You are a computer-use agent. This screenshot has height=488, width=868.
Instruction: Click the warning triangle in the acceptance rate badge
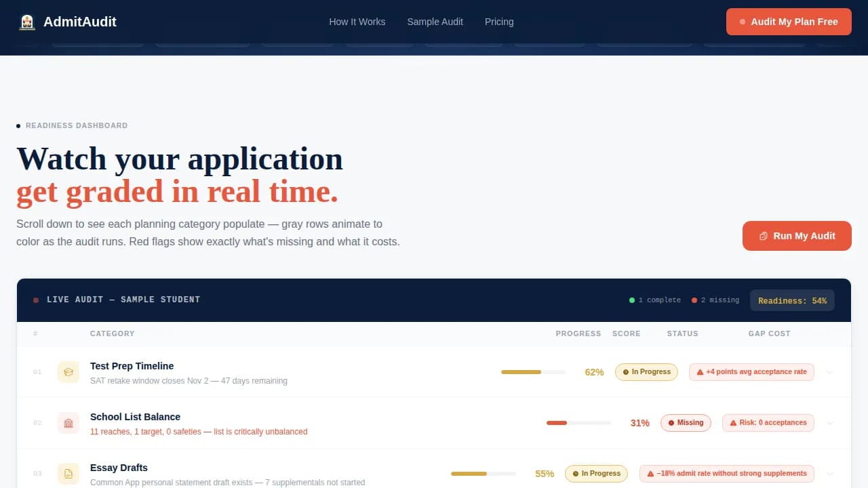699,371
